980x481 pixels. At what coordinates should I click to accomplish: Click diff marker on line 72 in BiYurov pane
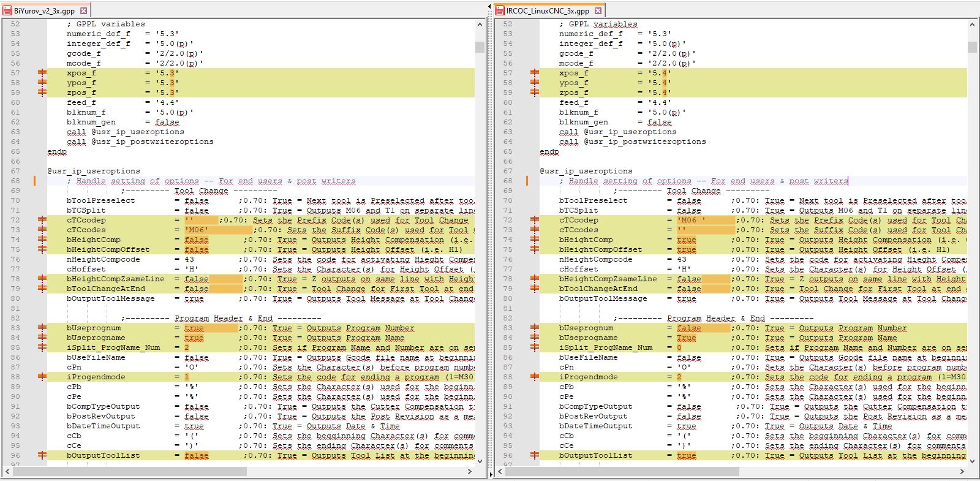(42, 220)
